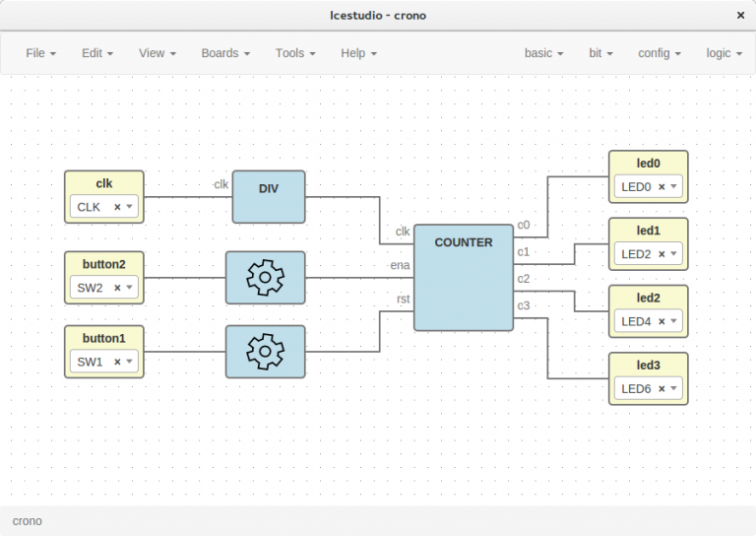756x536 pixels.
Task: Select the COUNTER block
Action: click(464, 277)
